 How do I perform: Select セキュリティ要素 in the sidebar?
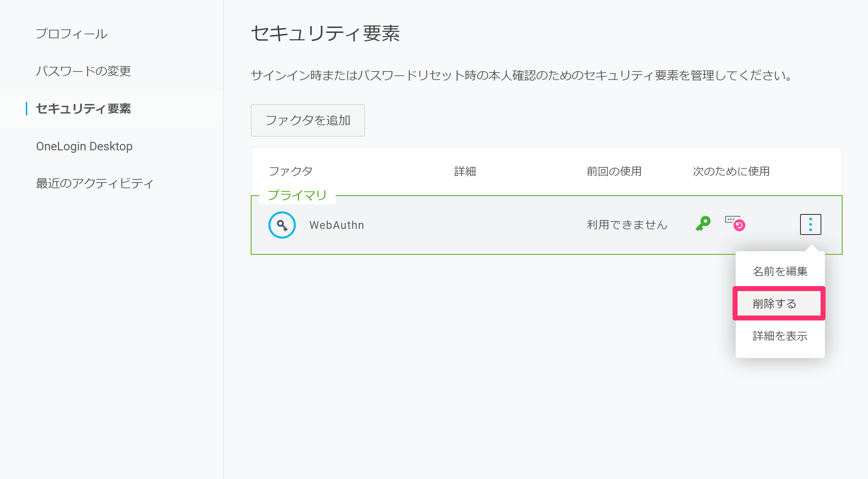pyautogui.click(x=83, y=109)
